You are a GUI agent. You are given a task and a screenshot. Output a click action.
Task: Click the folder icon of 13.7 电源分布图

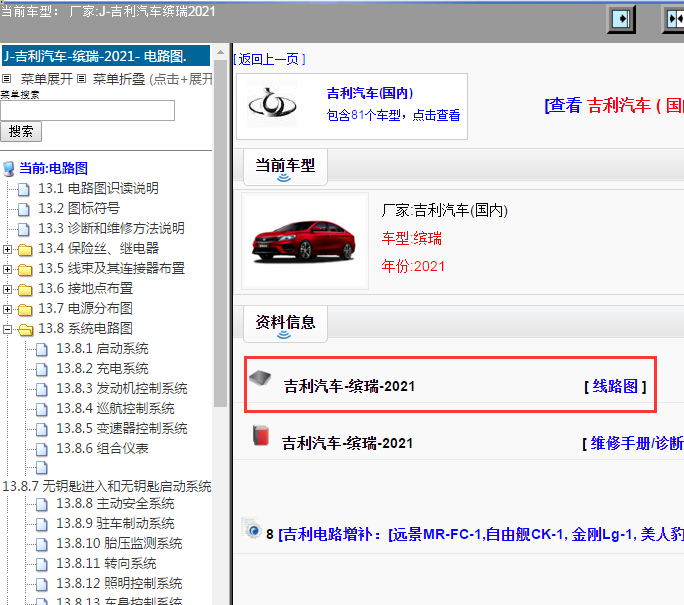tap(25, 310)
